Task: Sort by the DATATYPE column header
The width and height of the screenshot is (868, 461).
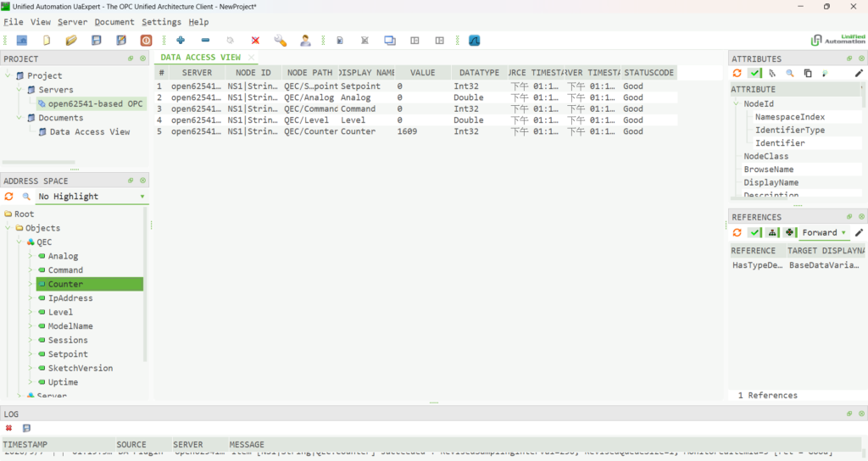Action: tap(479, 73)
